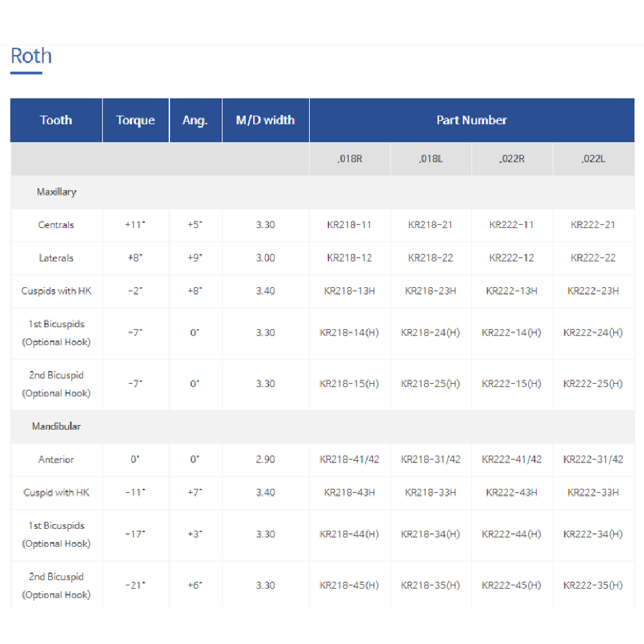Click the Maxillary section row label
The height and width of the screenshot is (644, 644).
point(57,192)
